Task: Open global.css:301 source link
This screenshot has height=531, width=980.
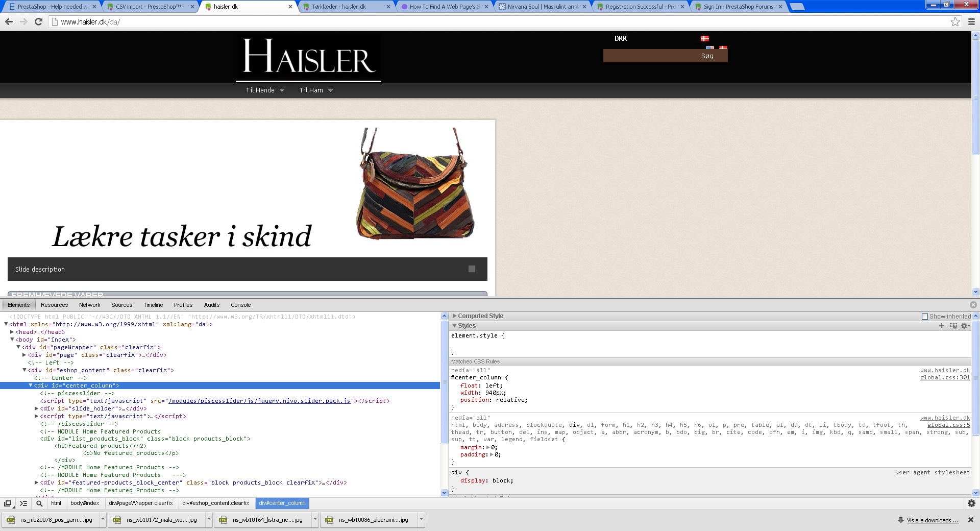Action: pos(945,378)
